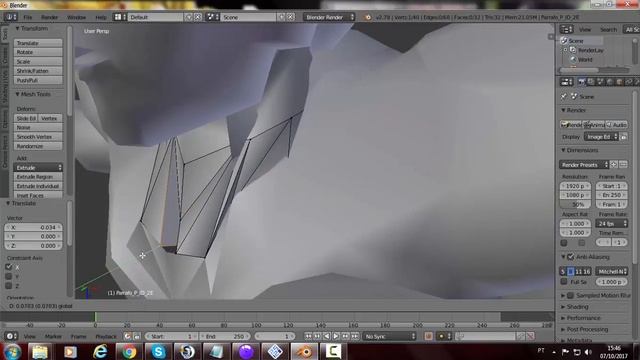
Task: Toggle the X constraint axis checkbox
Action: pos(9,267)
